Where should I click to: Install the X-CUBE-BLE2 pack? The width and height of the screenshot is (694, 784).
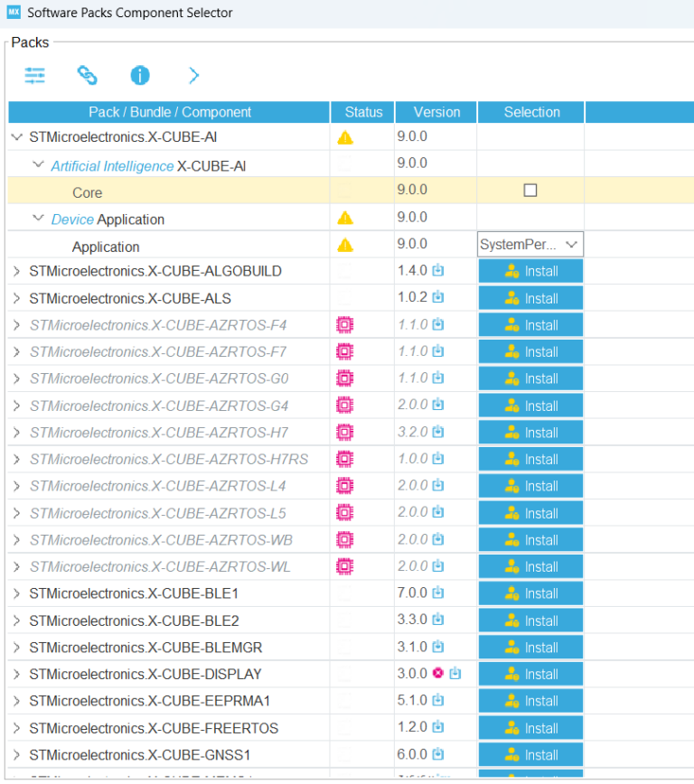[x=530, y=621]
